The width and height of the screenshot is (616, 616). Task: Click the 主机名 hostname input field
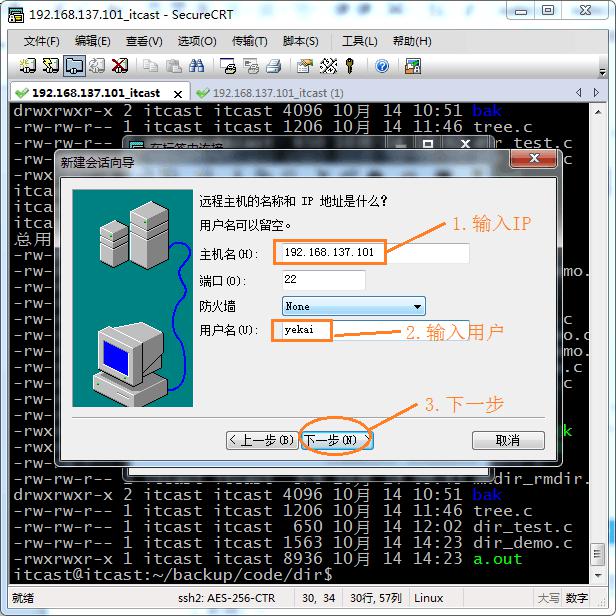click(375, 252)
